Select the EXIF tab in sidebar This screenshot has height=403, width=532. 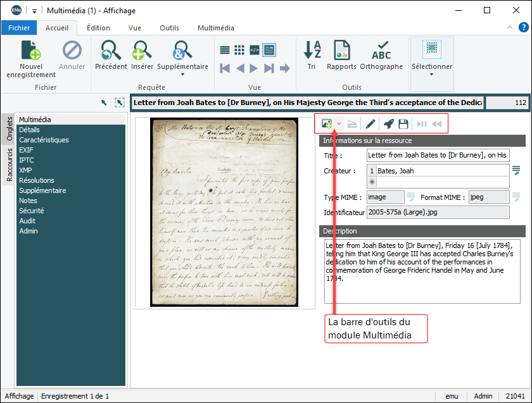27,150
